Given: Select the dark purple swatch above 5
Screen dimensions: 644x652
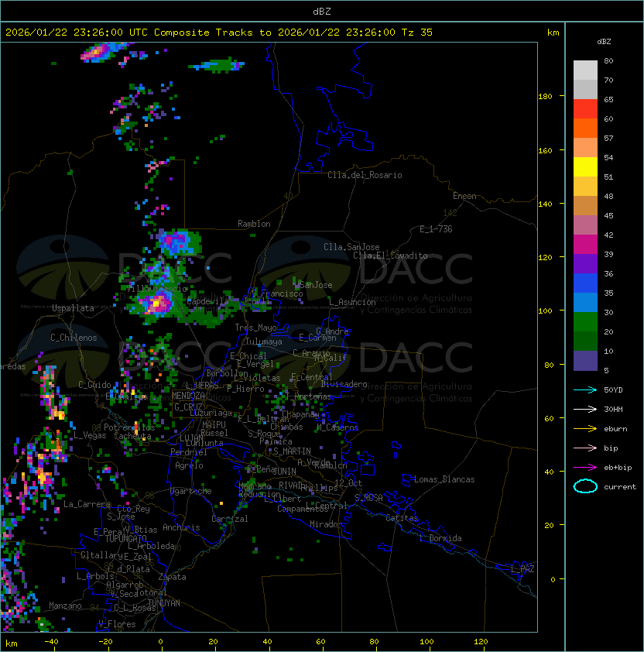Looking at the screenshot, I should point(585,361).
